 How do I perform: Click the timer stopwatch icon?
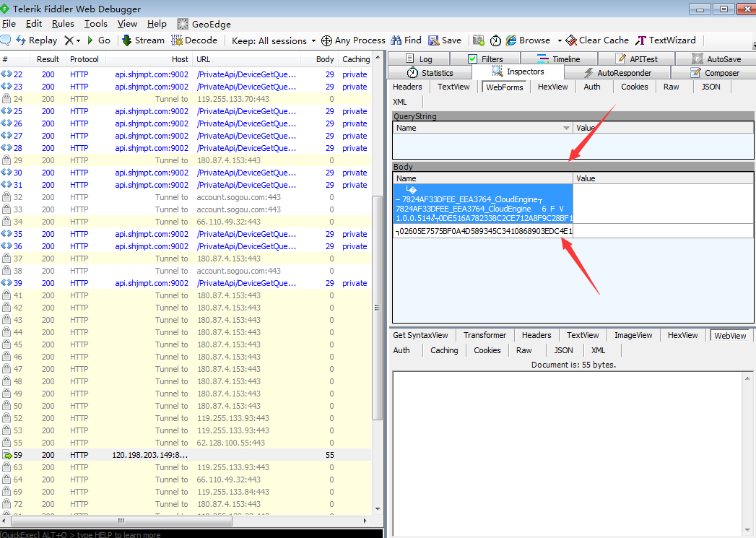(x=495, y=40)
